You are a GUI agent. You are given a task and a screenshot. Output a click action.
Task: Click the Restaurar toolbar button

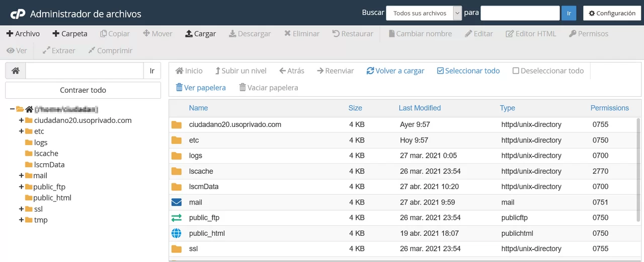(353, 34)
